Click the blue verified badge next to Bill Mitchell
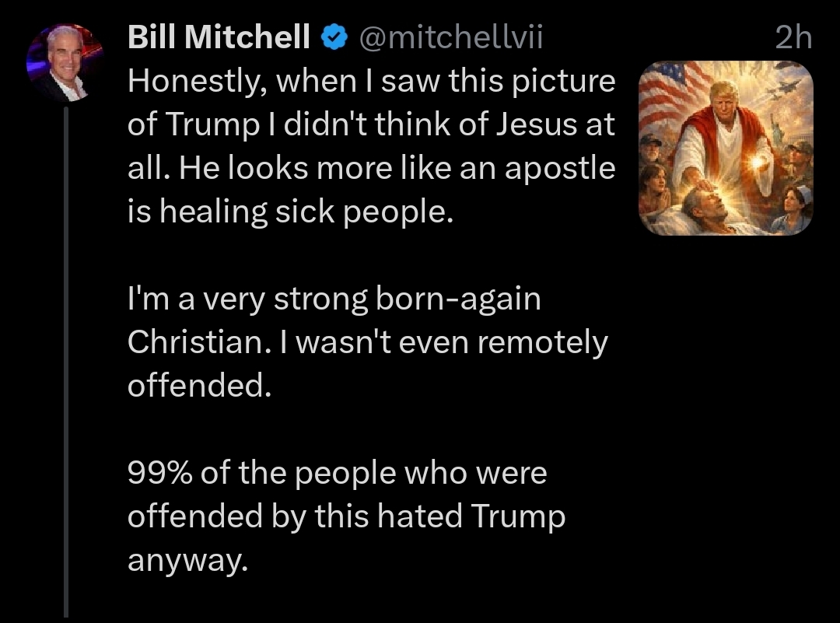 coord(334,36)
